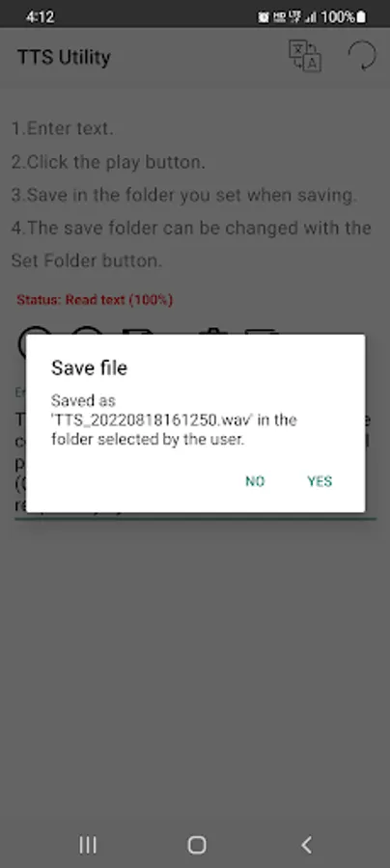The width and height of the screenshot is (390, 868).
Task: Tap the circular refresh arrow icon
Action: (362, 55)
